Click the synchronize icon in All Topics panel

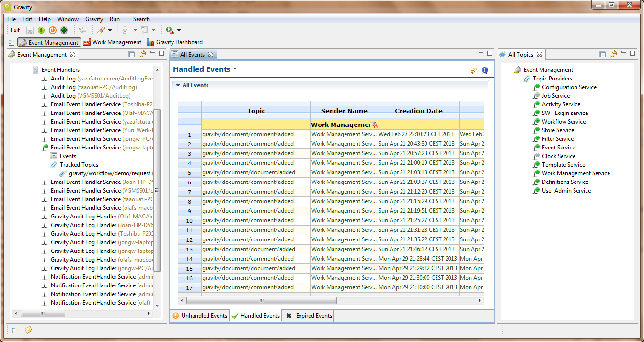click(x=613, y=54)
